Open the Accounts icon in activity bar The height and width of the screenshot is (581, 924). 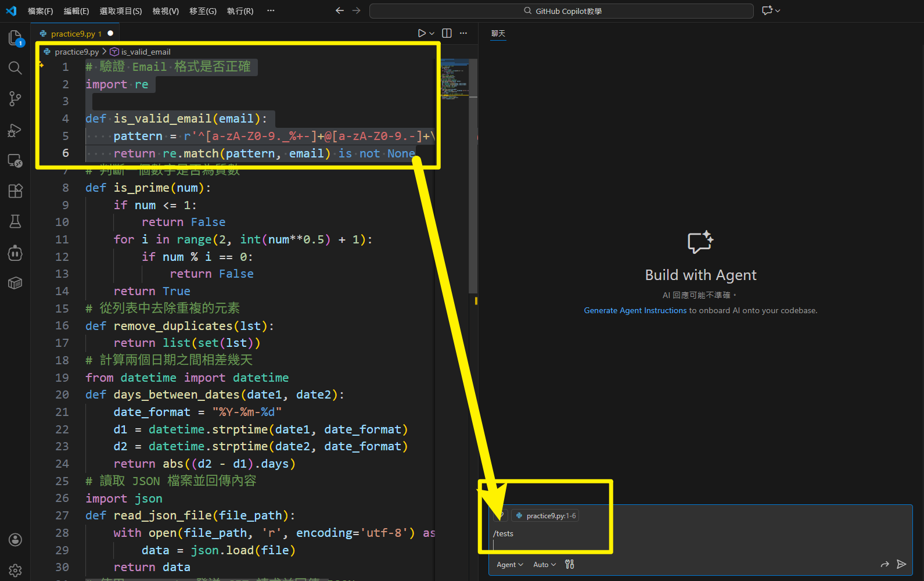pyautogui.click(x=15, y=540)
